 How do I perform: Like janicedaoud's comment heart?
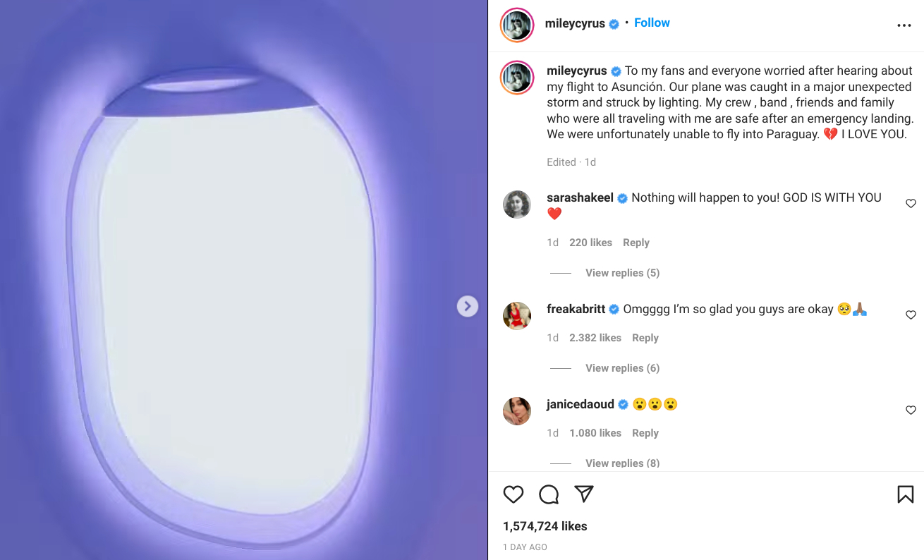[911, 410]
